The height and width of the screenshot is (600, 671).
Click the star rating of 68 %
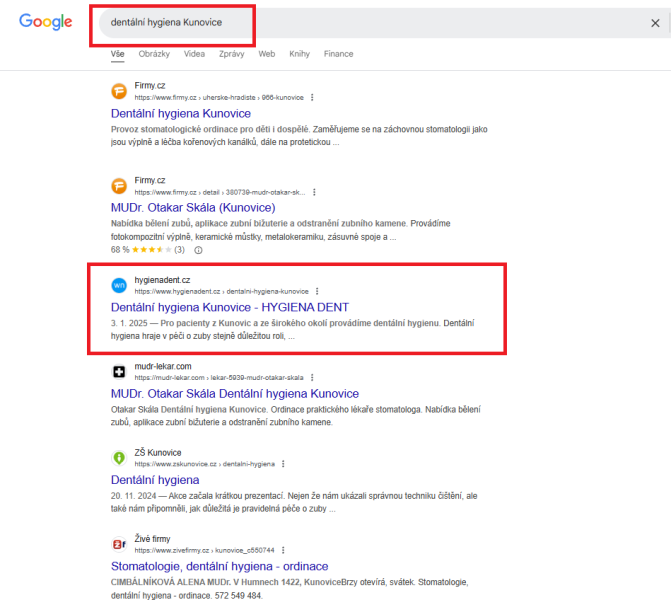[152, 250]
